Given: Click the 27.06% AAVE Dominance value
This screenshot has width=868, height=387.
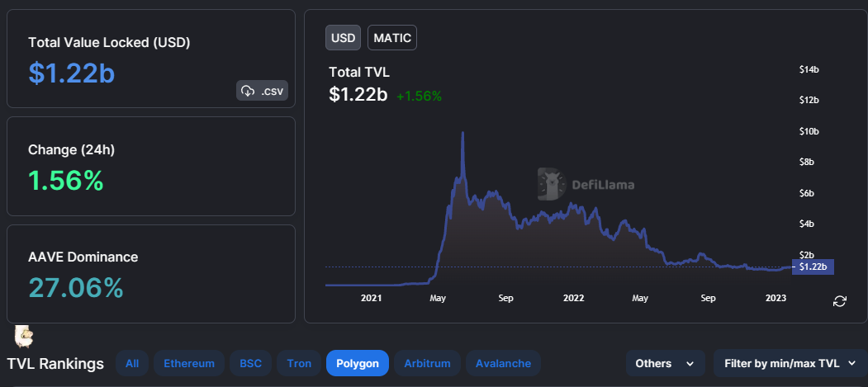Looking at the screenshot, I should click(x=76, y=288).
